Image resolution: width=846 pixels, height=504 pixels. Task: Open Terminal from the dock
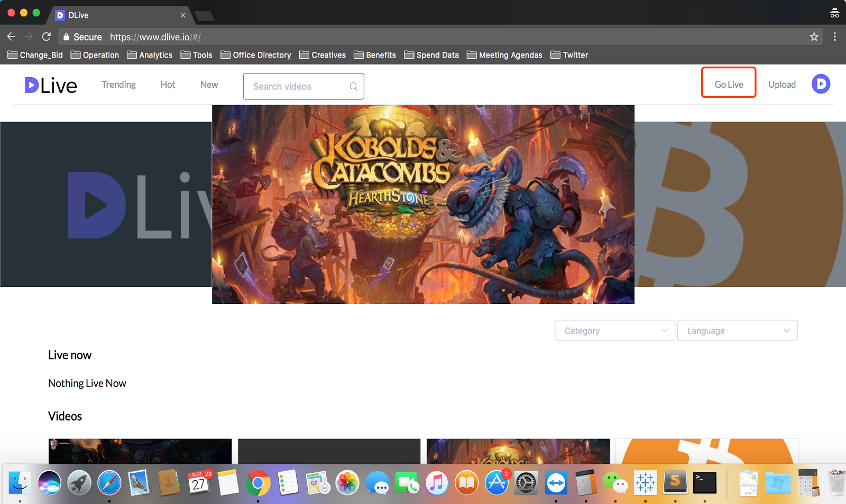point(705,483)
